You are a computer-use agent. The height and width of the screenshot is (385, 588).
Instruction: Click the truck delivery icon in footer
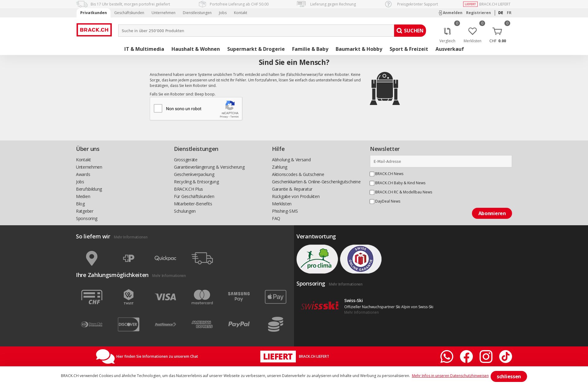(x=202, y=258)
